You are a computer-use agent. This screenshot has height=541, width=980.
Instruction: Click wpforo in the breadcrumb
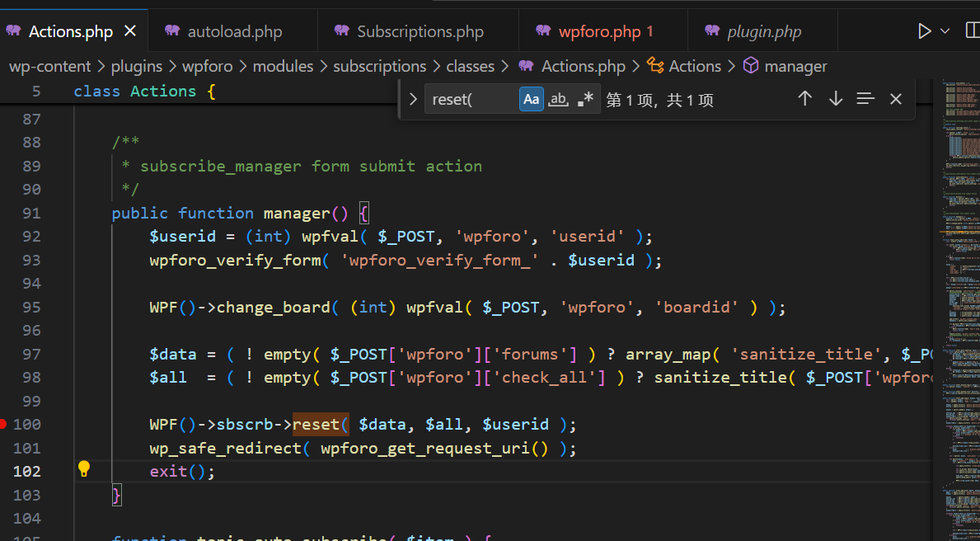tap(208, 66)
